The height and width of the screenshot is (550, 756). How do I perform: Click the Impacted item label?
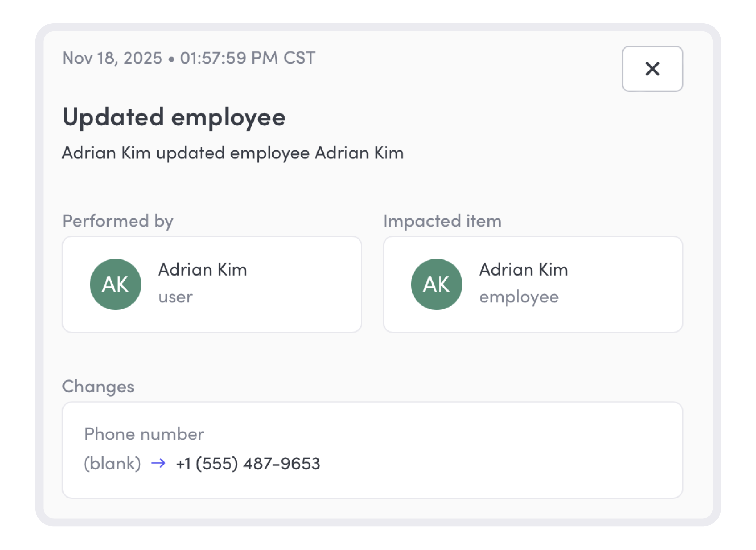point(442,220)
